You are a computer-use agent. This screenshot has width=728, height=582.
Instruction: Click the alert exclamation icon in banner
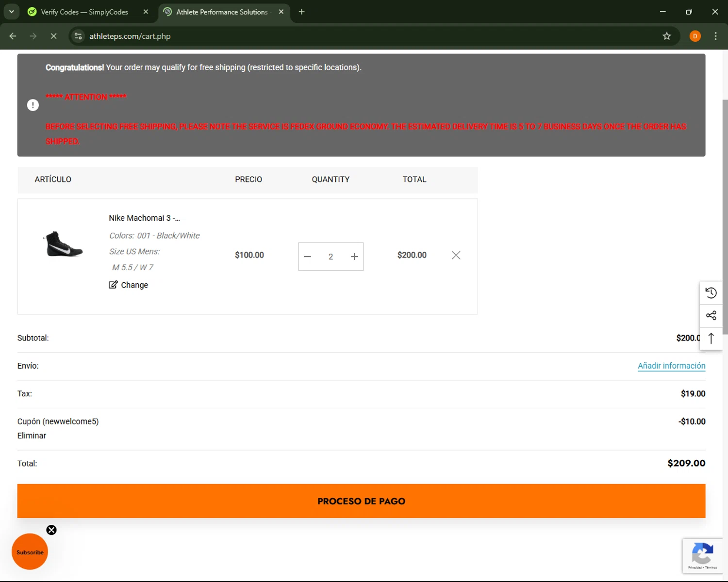click(33, 105)
